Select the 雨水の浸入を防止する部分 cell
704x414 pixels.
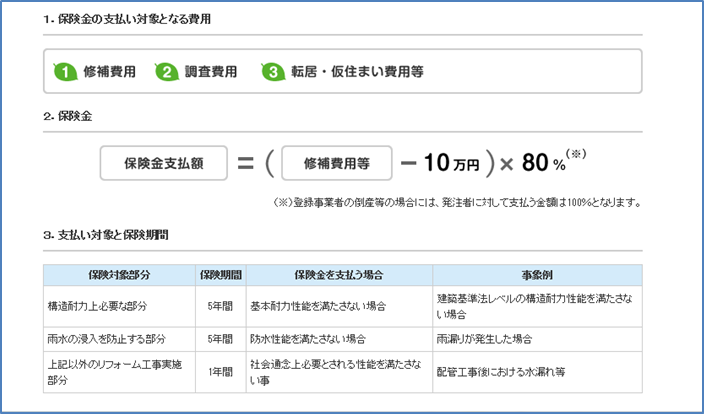coord(106,339)
